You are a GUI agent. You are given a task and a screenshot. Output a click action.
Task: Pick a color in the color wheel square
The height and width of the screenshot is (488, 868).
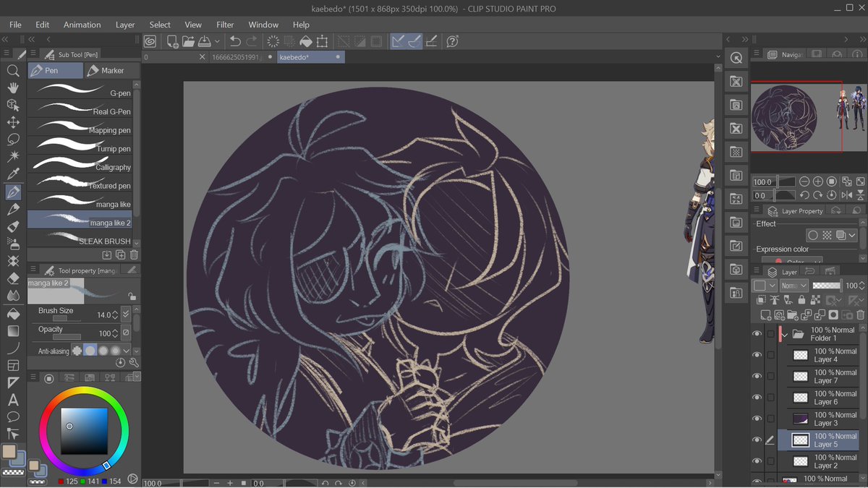point(84,432)
